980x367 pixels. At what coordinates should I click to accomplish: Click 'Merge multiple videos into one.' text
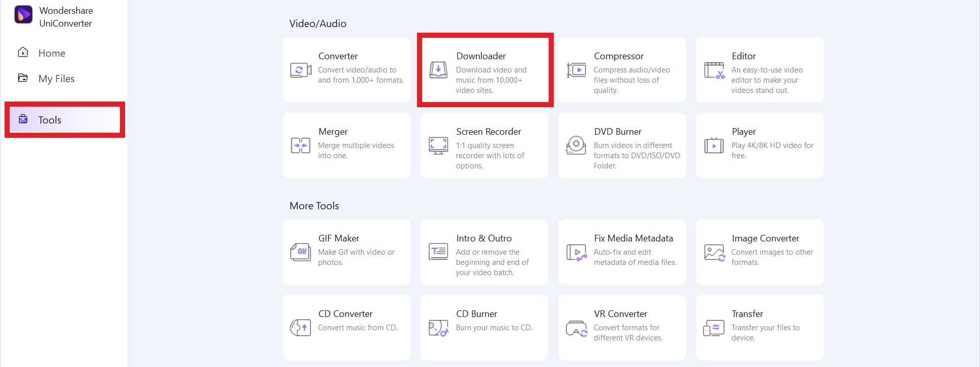click(356, 151)
